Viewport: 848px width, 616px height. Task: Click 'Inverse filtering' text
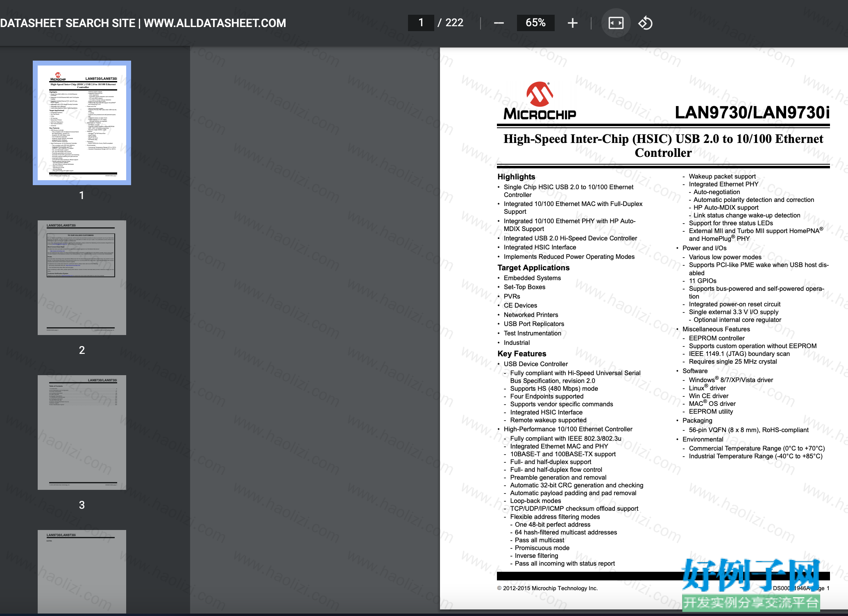tap(536, 555)
